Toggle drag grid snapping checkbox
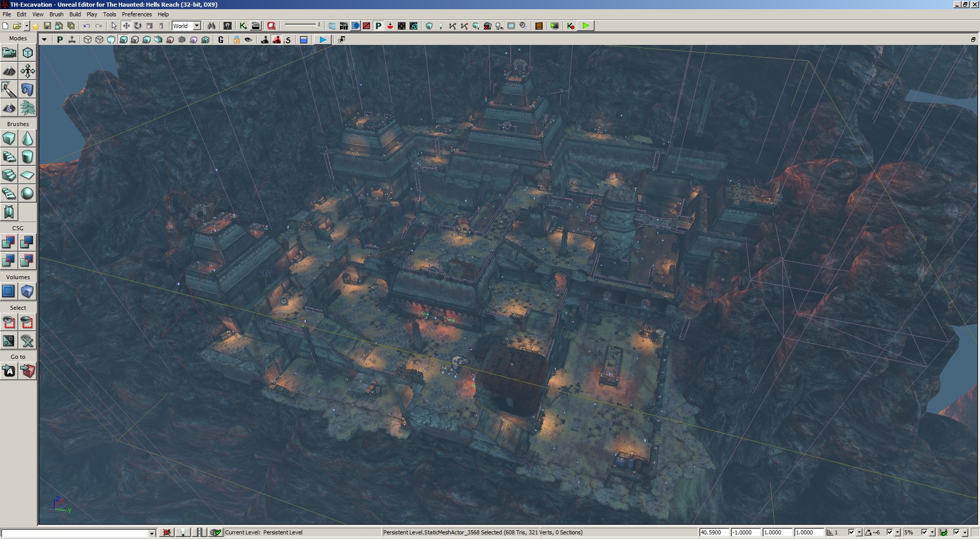980x539 pixels. (x=851, y=532)
